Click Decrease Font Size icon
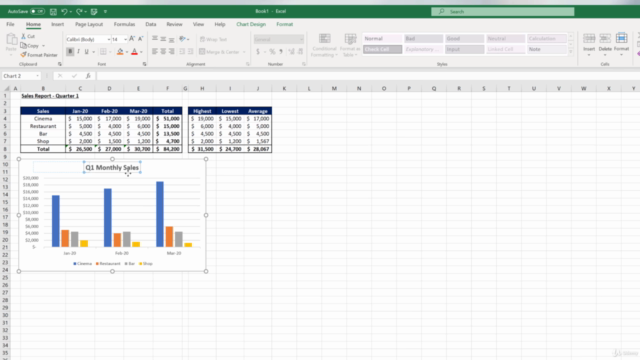The width and height of the screenshot is (640, 360). [140, 39]
